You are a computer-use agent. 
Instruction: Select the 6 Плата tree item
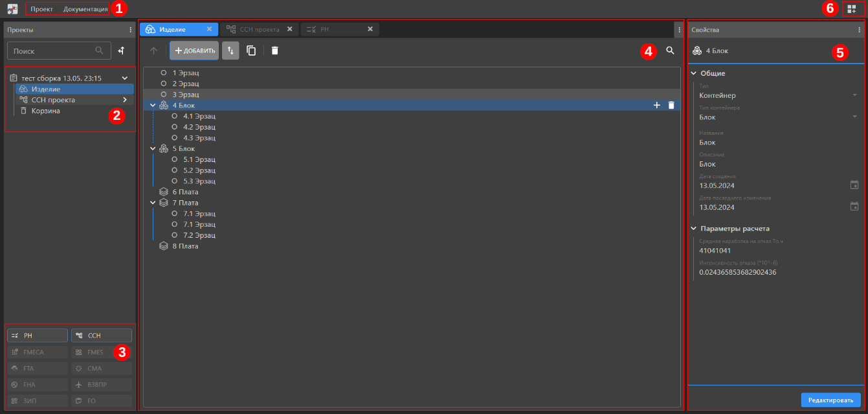pyautogui.click(x=185, y=192)
